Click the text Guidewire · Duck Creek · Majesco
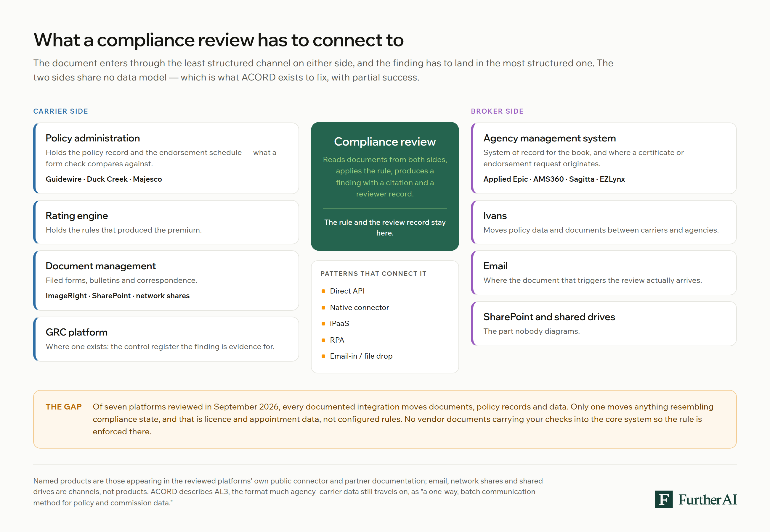 pyautogui.click(x=104, y=179)
